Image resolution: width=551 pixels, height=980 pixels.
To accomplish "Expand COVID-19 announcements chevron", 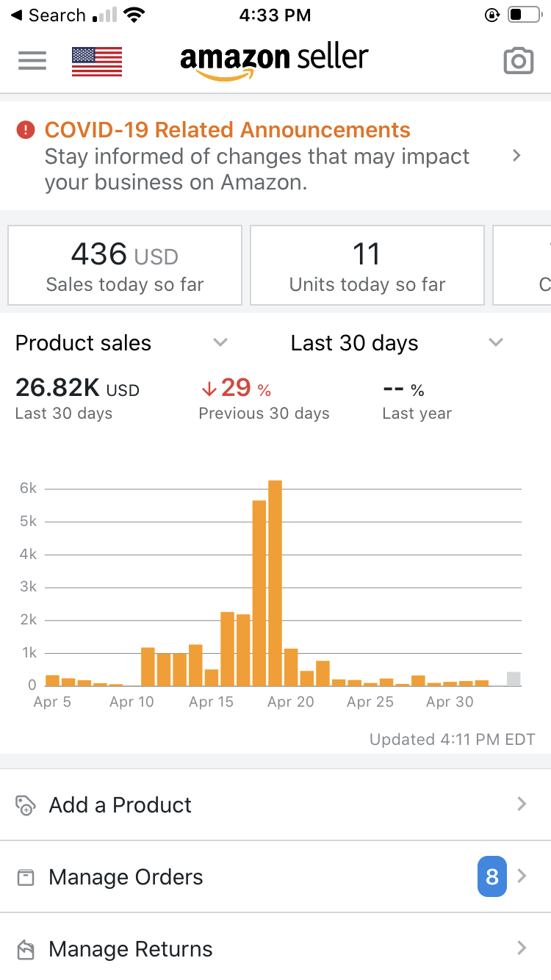I will point(516,156).
